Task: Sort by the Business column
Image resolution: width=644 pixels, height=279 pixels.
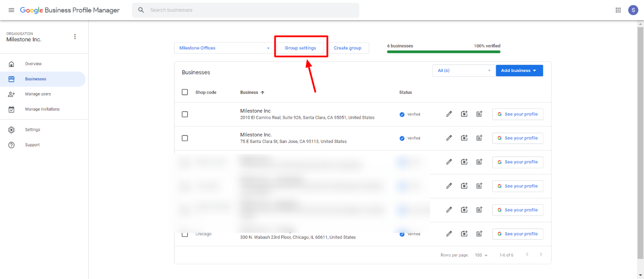Action: click(x=252, y=93)
